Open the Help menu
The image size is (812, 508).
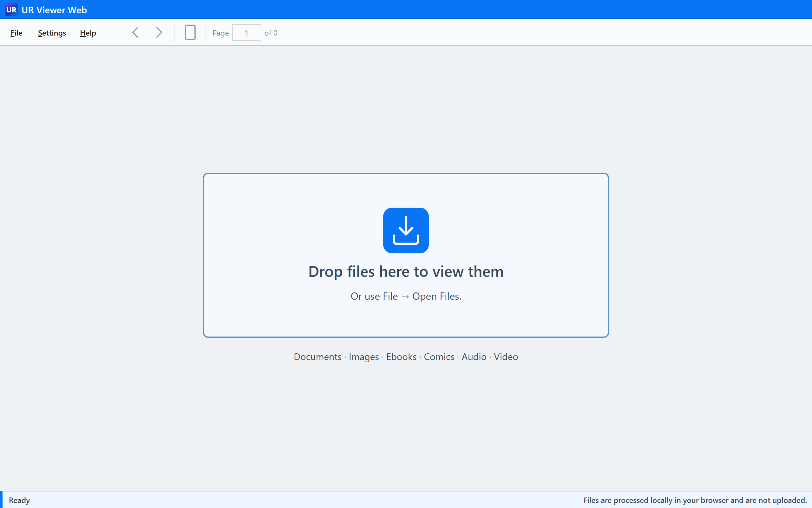[88, 33]
